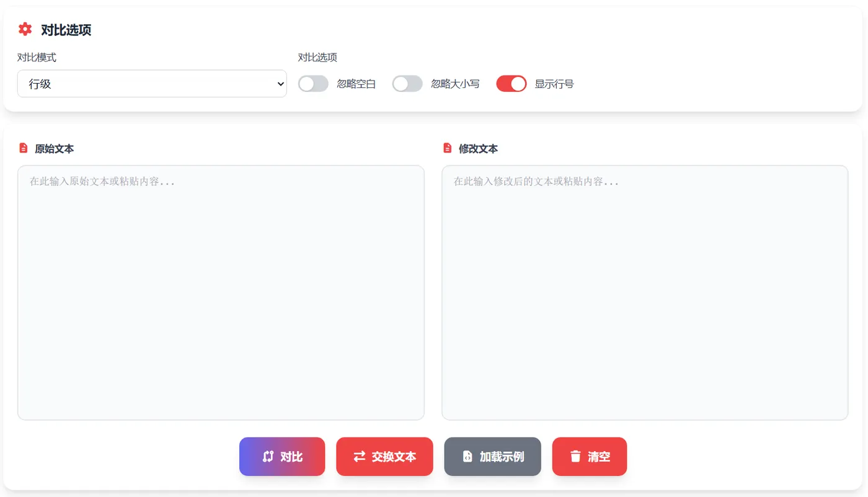Image resolution: width=868 pixels, height=497 pixels.
Task: Enable the 忽略大小写 toggle
Action: click(x=407, y=83)
